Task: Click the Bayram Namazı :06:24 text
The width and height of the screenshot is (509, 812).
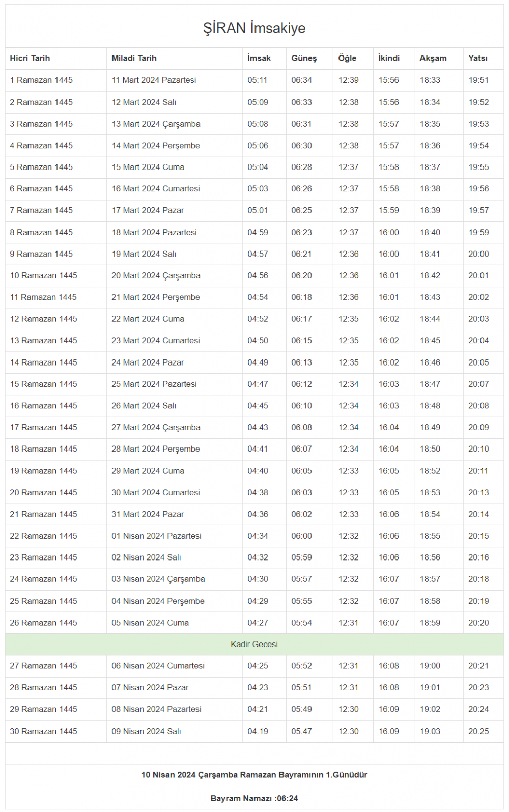Action: point(254,798)
